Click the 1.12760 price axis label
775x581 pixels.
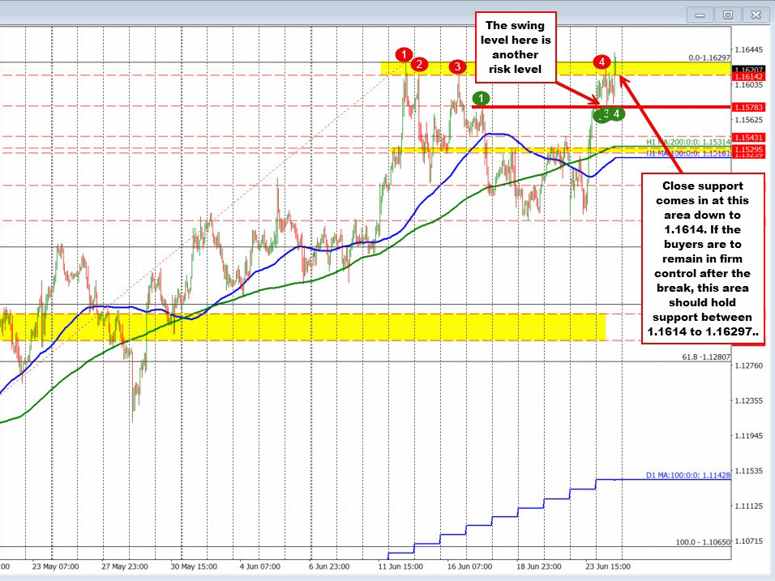(749, 365)
